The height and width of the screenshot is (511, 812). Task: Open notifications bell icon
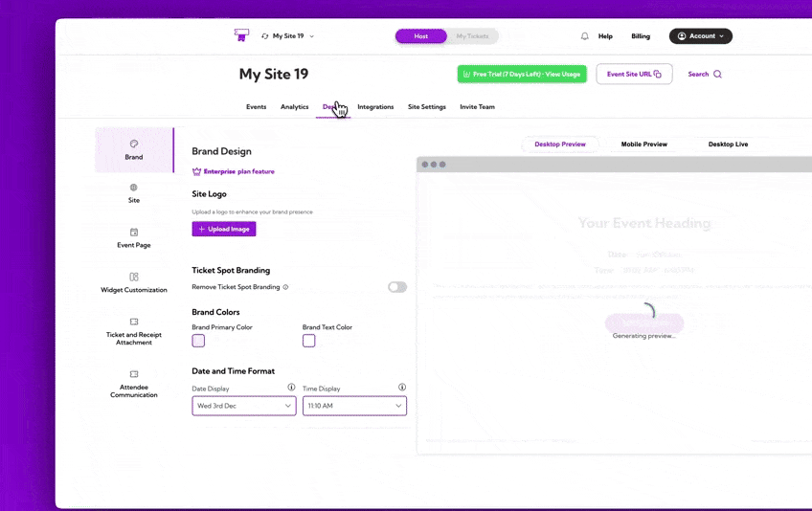click(x=585, y=36)
